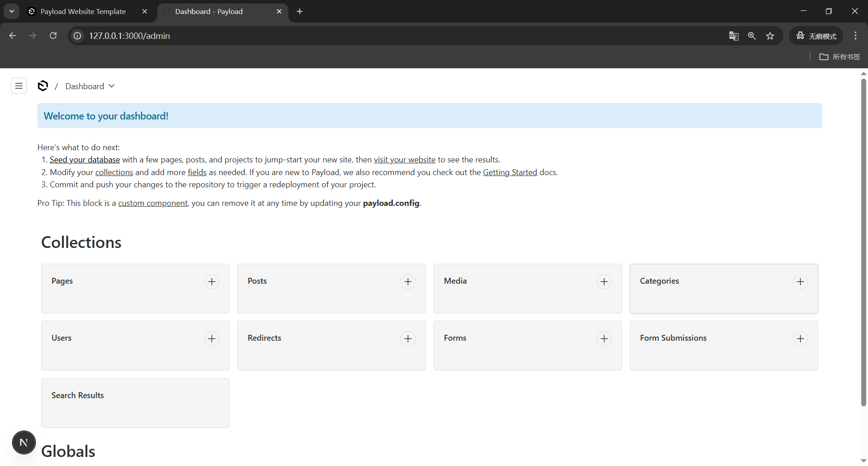This screenshot has height=466, width=868.
Task: View site information icon
Action: (x=78, y=36)
